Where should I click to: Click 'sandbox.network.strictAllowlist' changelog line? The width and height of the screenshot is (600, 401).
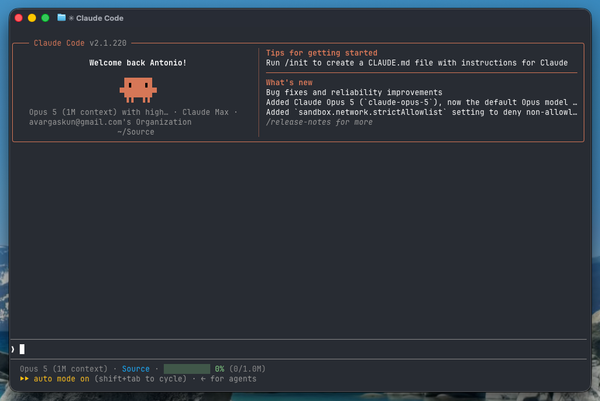(x=421, y=112)
